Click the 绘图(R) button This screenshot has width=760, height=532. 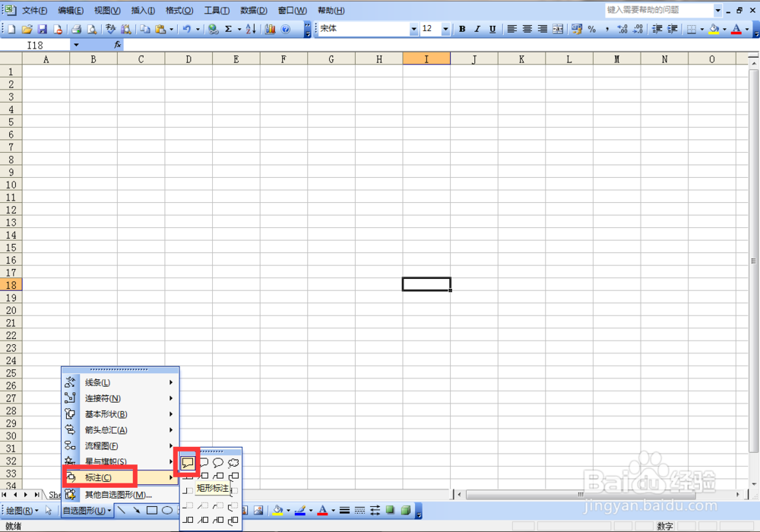(x=18, y=510)
